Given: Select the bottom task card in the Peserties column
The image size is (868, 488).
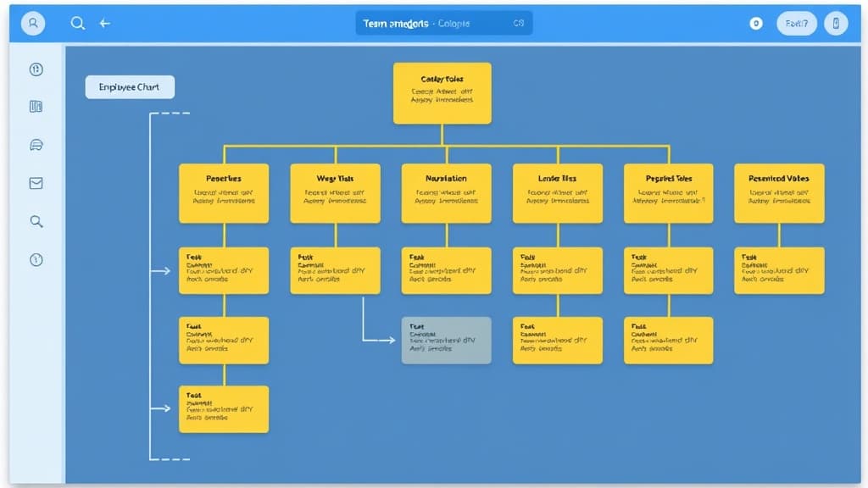Looking at the screenshot, I should (224, 409).
